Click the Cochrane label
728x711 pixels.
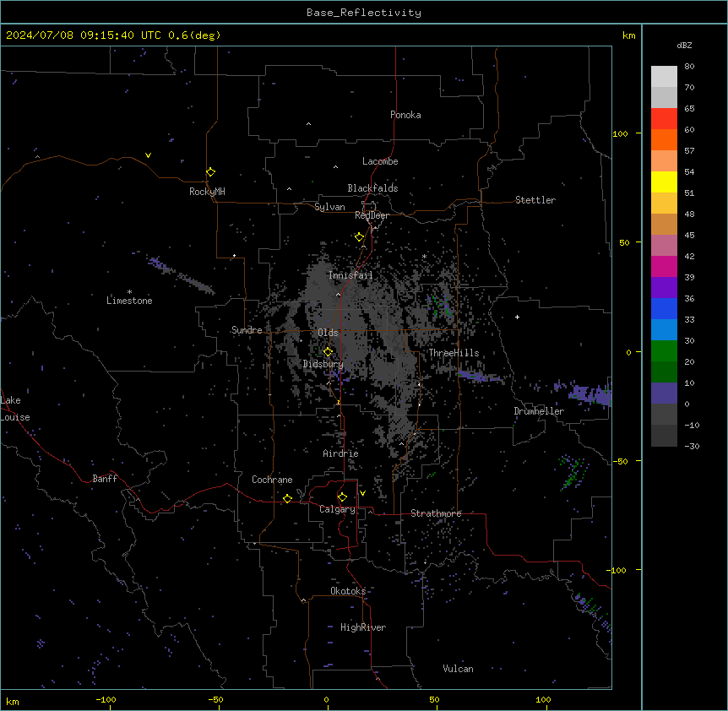click(272, 480)
